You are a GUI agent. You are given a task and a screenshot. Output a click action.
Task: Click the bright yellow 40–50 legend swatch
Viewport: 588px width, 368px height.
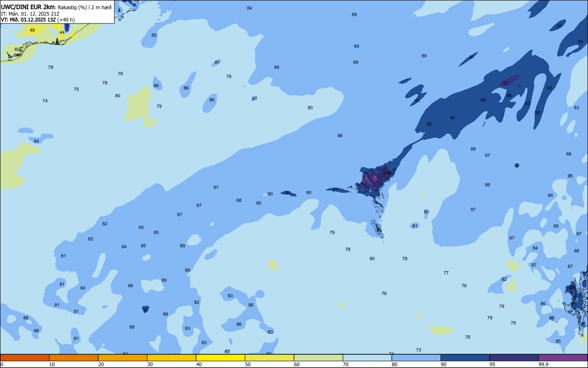[220, 358]
